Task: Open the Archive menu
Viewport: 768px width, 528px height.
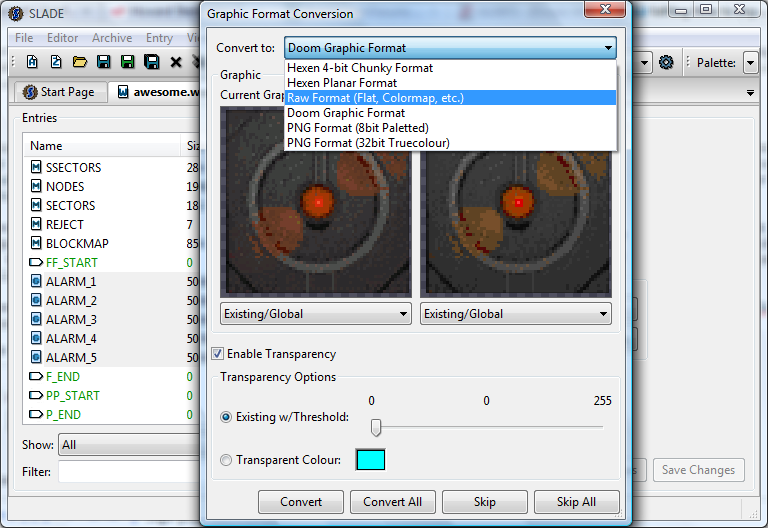Action: [112, 38]
